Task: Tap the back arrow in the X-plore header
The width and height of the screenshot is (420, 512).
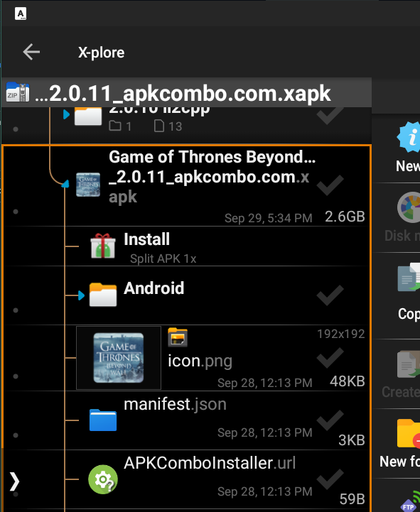Action: click(31, 52)
